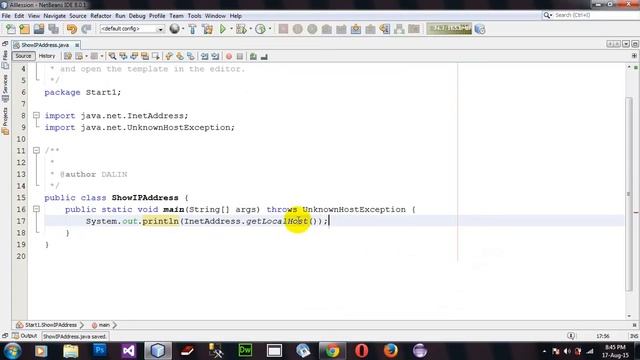
Task: Click the Toggle Bookmark icon
Action: tap(191, 56)
